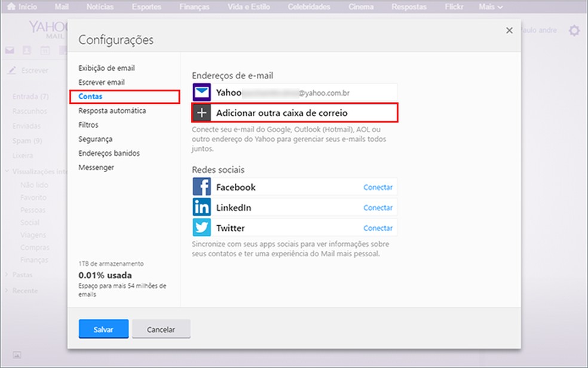
Task: Open the Enviadas folder in background
Action: [26, 126]
